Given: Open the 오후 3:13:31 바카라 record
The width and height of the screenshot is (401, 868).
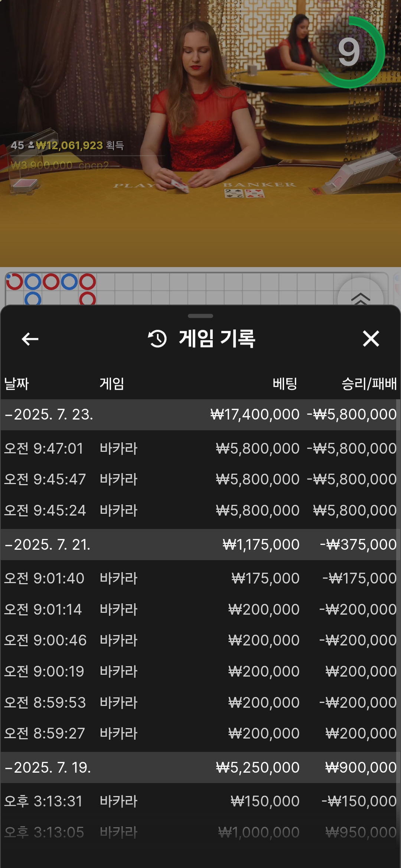Looking at the screenshot, I should [200, 801].
